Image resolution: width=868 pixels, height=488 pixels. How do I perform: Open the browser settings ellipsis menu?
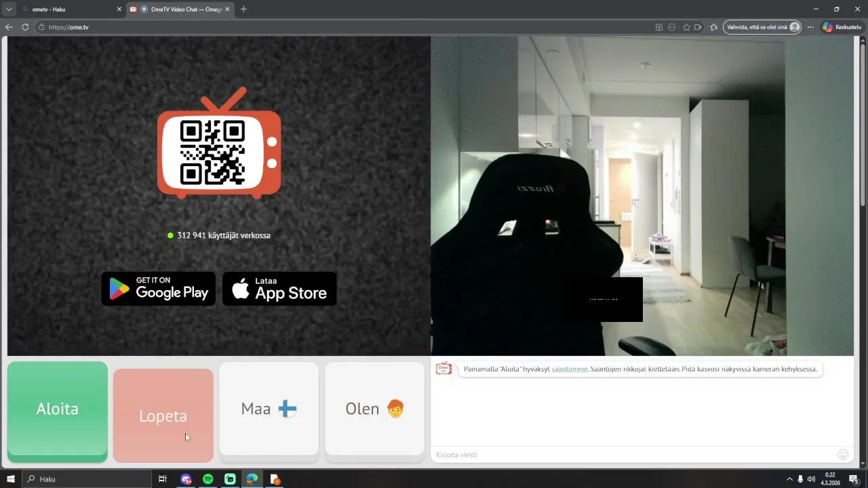coord(810,27)
